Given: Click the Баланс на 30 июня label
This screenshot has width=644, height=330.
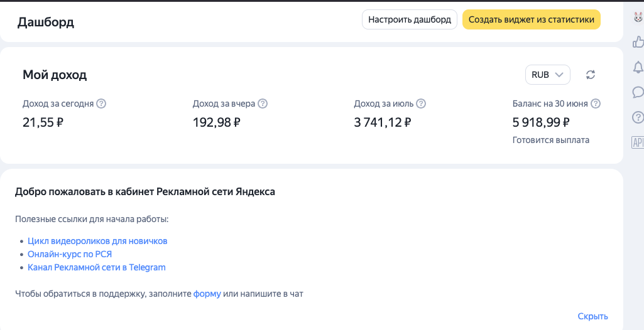Looking at the screenshot, I should tap(550, 104).
